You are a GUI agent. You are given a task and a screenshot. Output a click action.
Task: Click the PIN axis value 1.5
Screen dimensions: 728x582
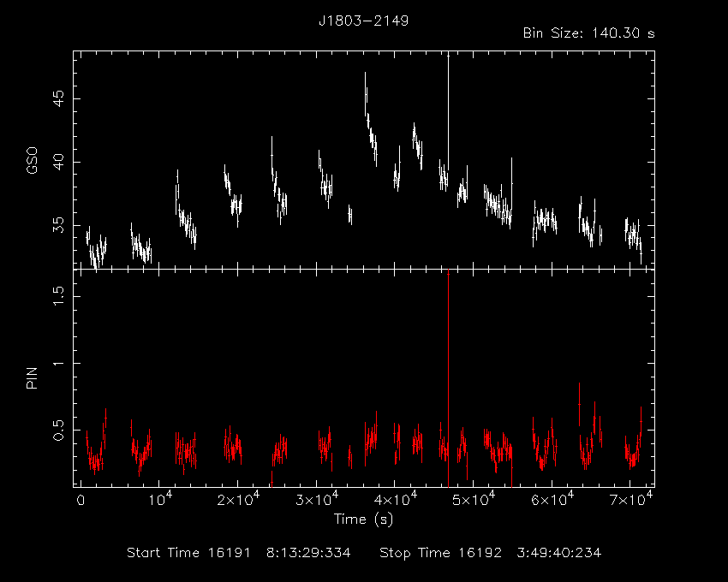coord(59,295)
